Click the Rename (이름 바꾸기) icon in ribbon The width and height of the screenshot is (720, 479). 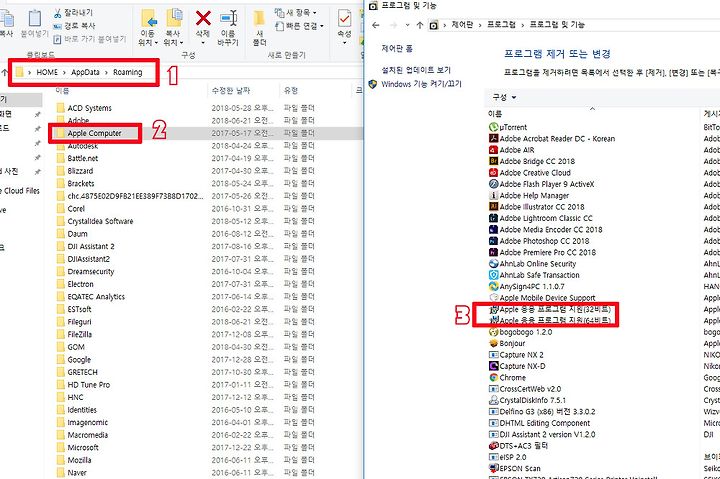[229, 18]
